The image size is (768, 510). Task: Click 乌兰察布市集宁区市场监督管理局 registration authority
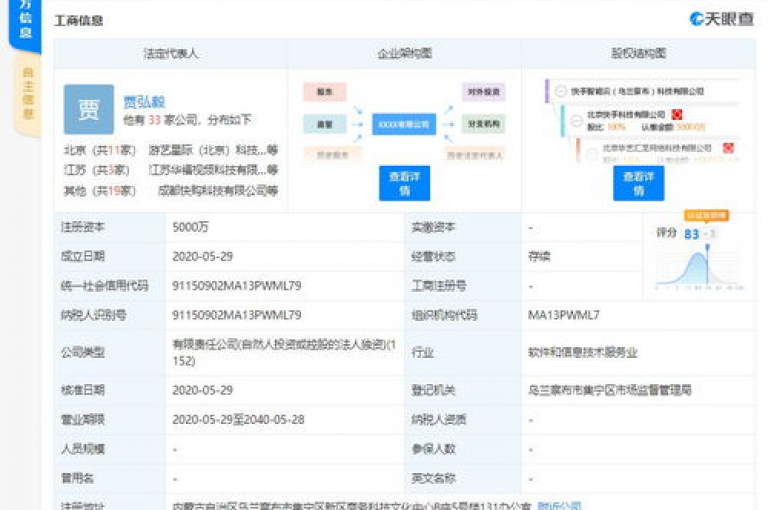point(610,390)
